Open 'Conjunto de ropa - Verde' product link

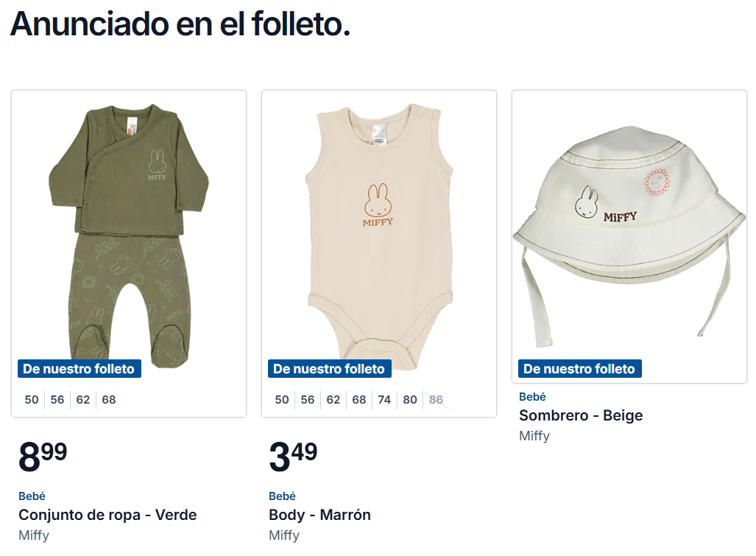coord(107,515)
